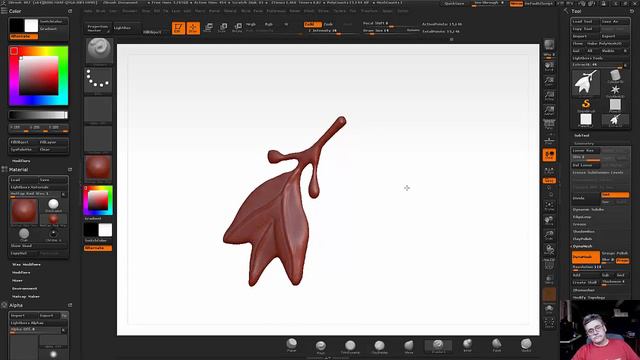This screenshot has width=640, height=360.
Task: Open the Dots stroke type selector
Action: pos(98,79)
